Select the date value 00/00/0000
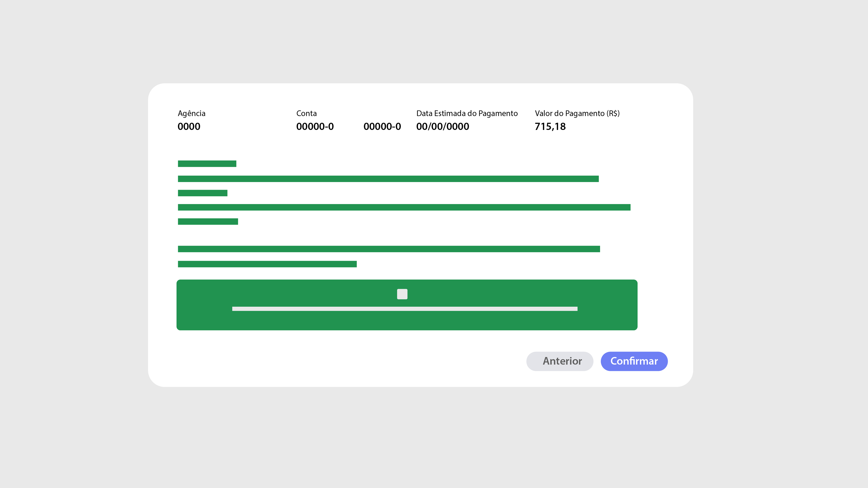Screen dimensions: 868x488 (442, 127)
